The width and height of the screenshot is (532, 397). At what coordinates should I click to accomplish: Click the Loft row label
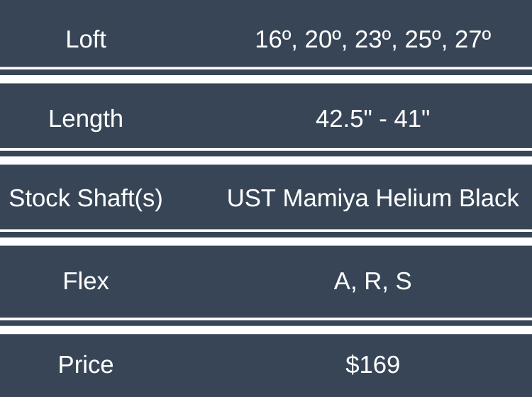click(86, 39)
